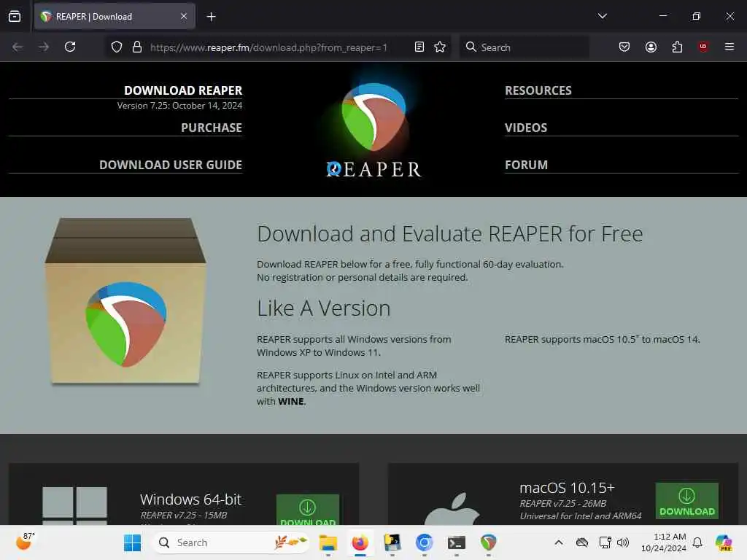Click the volume speaker tray icon
747x560 pixels.
click(x=623, y=542)
